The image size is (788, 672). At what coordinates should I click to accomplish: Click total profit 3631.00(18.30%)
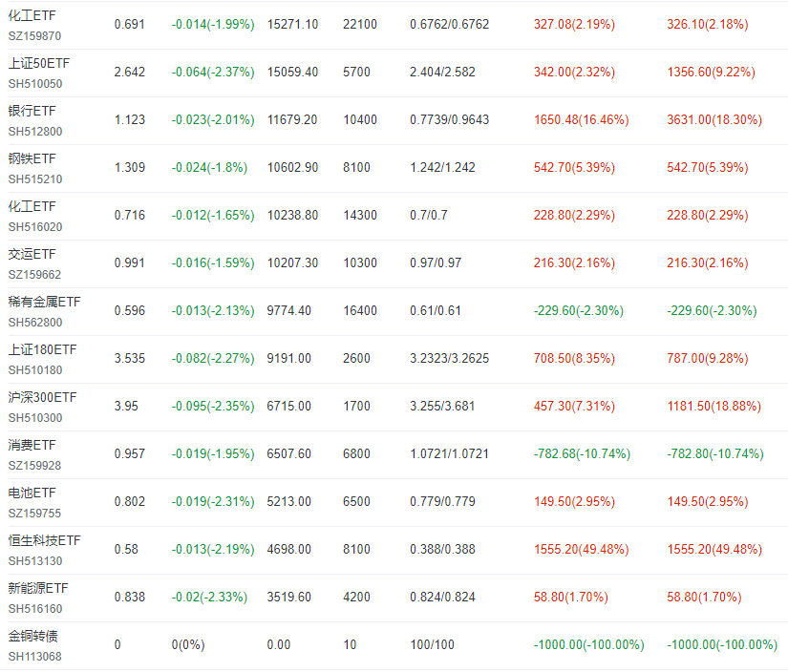pyautogui.click(x=714, y=120)
